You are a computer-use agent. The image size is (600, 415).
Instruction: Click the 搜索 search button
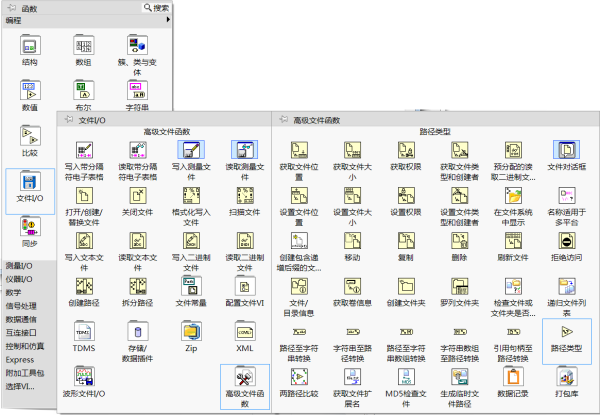point(155,7)
